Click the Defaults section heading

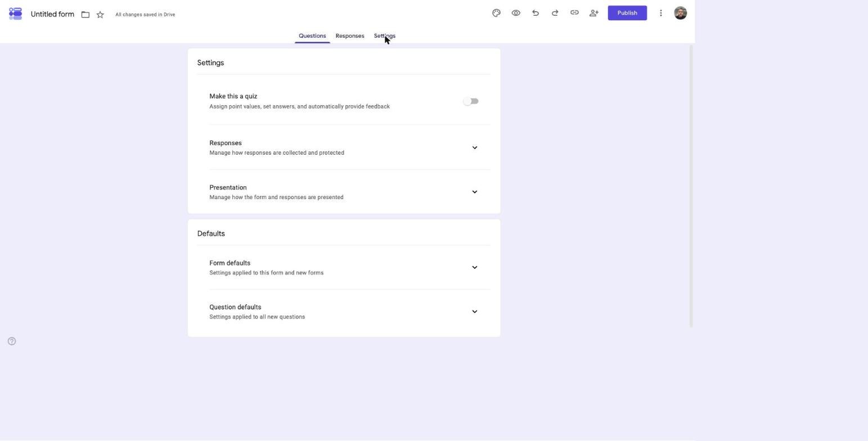click(x=211, y=233)
